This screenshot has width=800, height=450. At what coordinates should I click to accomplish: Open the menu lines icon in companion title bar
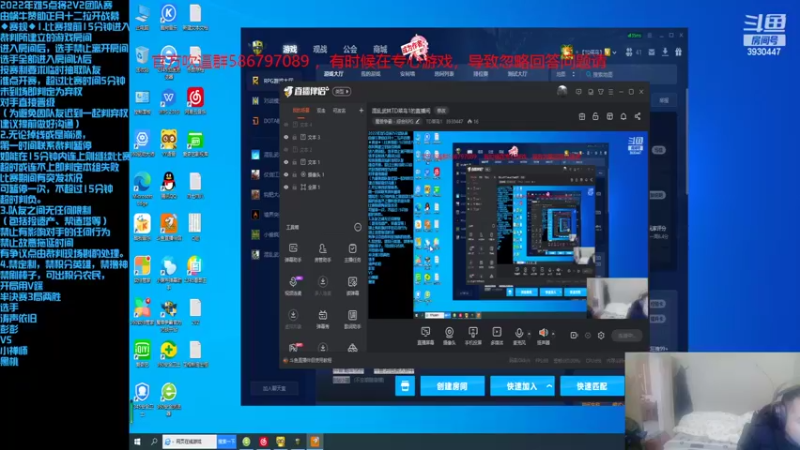[x=611, y=92]
